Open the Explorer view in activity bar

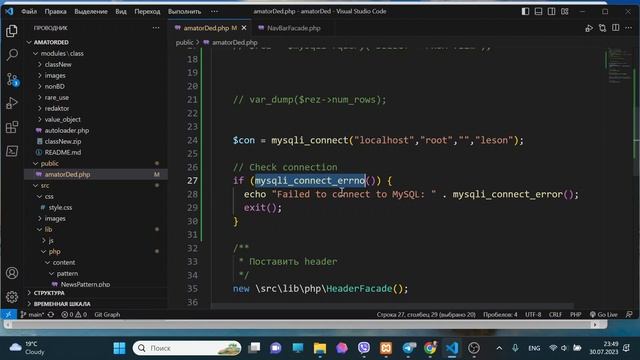(x=12, y=31)
